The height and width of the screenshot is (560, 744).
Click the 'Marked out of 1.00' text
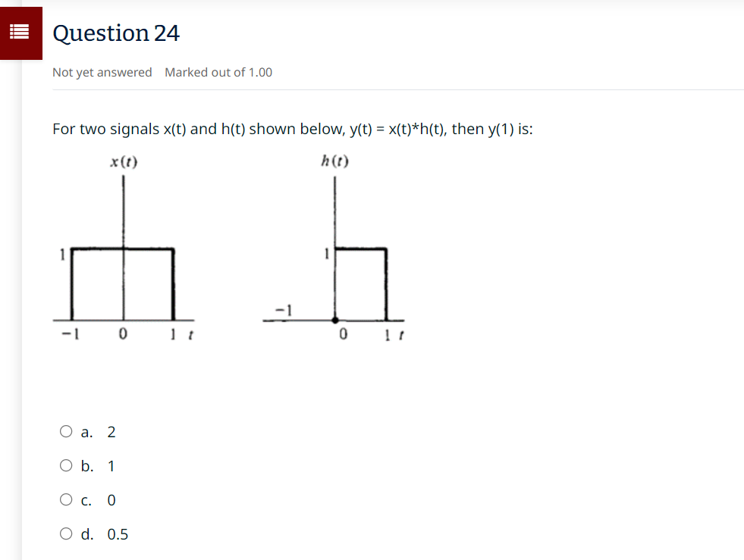[x=218, y=72]
